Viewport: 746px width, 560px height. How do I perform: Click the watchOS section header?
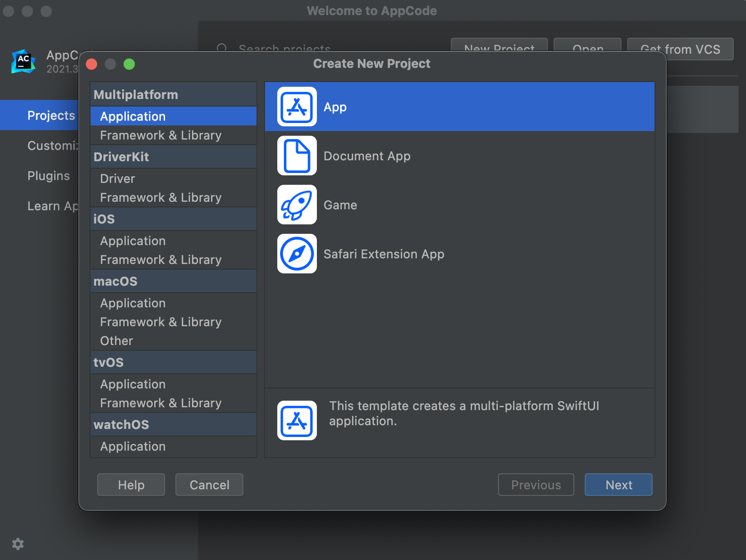[174, 424]
